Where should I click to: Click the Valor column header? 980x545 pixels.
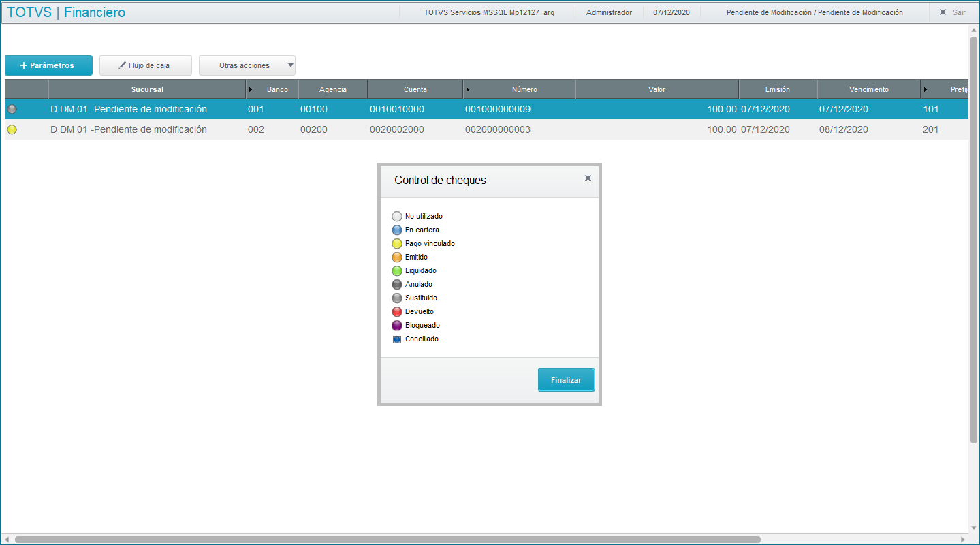click(x=657, y=89)
